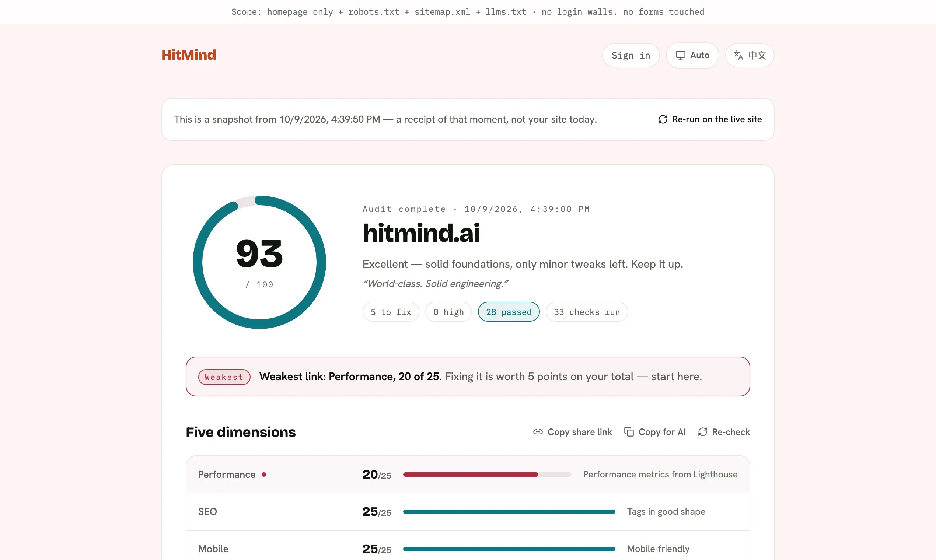
Task: Click the Scope notice text at top
Action: pyautogui.click(x=468, y=12)
